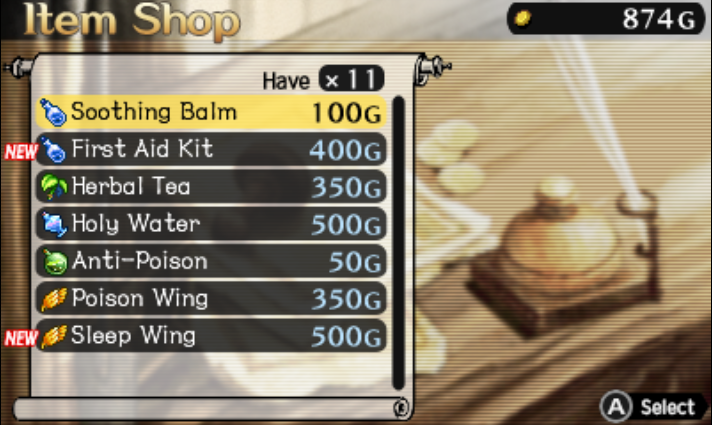Screen dimensions: 712x425
Task: Click the blue bottle icon beside Soothing Balm
Action: pos(53,112)
